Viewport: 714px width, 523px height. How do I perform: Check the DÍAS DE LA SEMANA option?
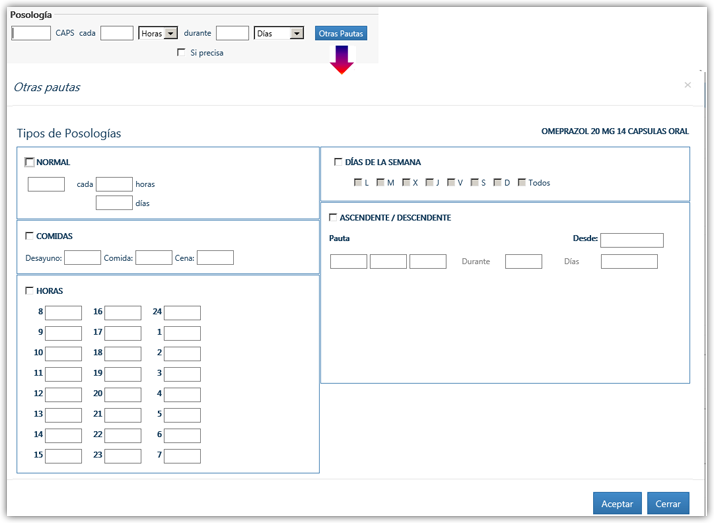click(x=337, y=162)
